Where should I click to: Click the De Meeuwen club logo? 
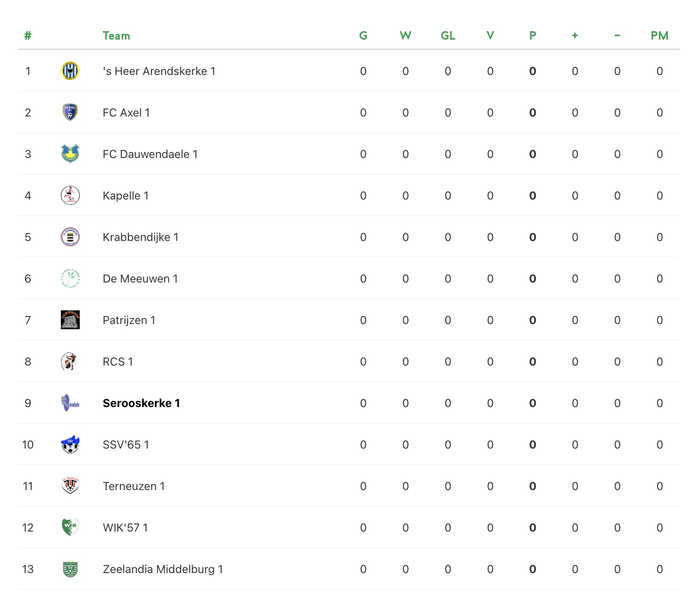pos(70,279)
